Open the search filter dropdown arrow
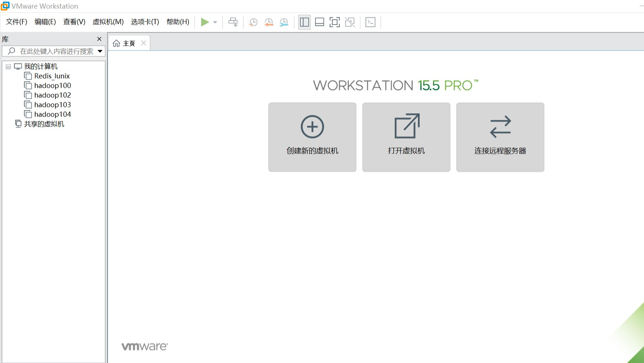The height and width of the screenshot is (363, 644). click(100, 51)
